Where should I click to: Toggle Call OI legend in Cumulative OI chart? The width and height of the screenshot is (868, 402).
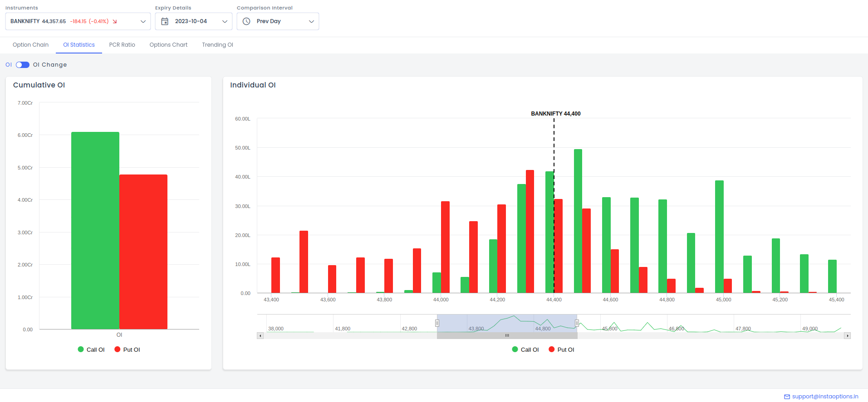tap(91, 349)
